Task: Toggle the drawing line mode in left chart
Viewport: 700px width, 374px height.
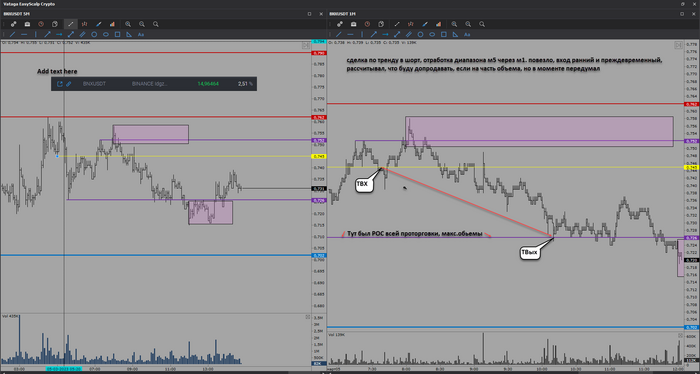Action: pyautogui.click(x=71, y=24)
